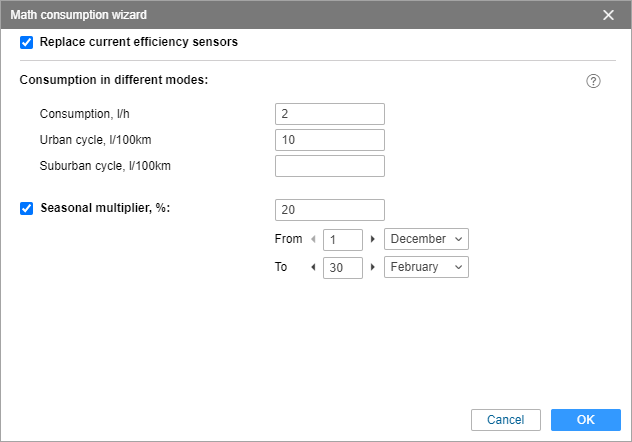Increase the From day with right arrow
Screen dimensions: 632x442
373,239
